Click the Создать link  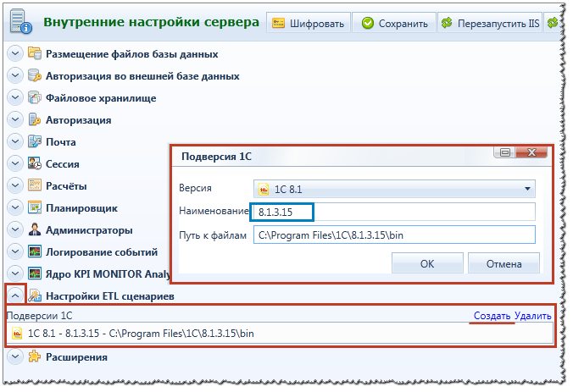click(x=492, y=315)
